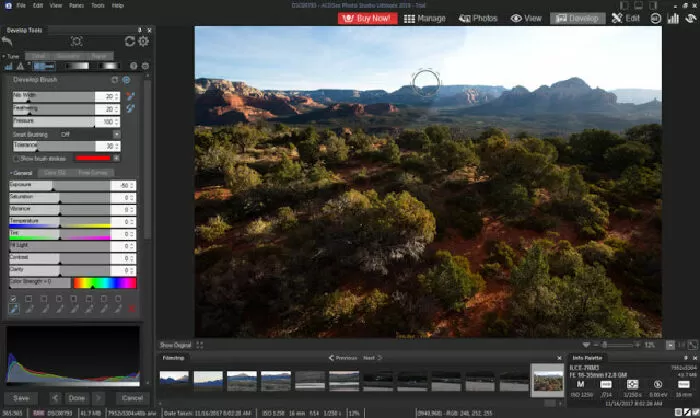This screenshot has height=418, width=700.
Task: Click the help question mark icon
Action: [x=133, y=66]
